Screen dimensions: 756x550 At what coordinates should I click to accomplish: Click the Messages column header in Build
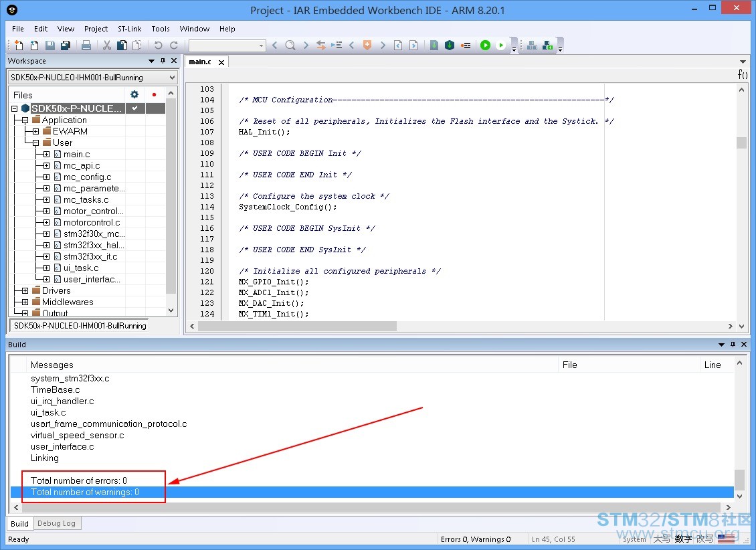294,365
